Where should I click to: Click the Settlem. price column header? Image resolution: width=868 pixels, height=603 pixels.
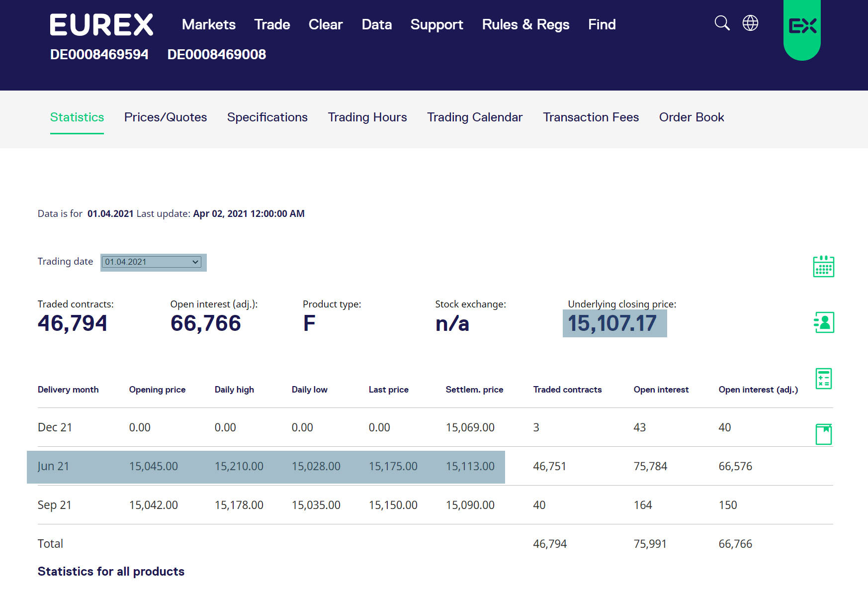tap(474, 390)
